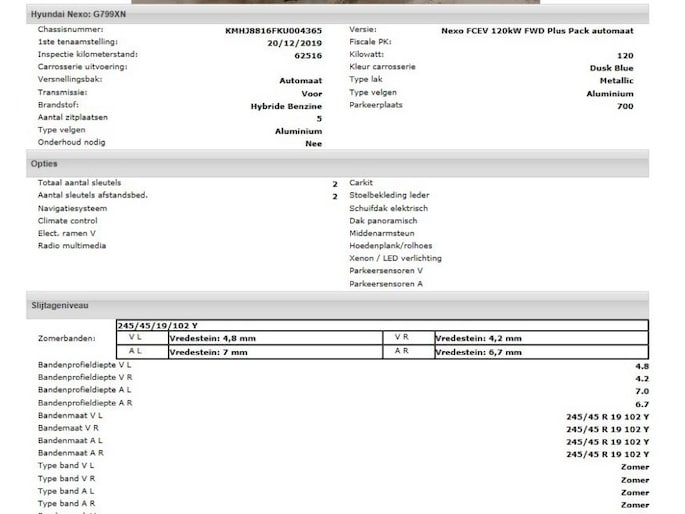Click the vehicle photo strip at top

point(340,2)
